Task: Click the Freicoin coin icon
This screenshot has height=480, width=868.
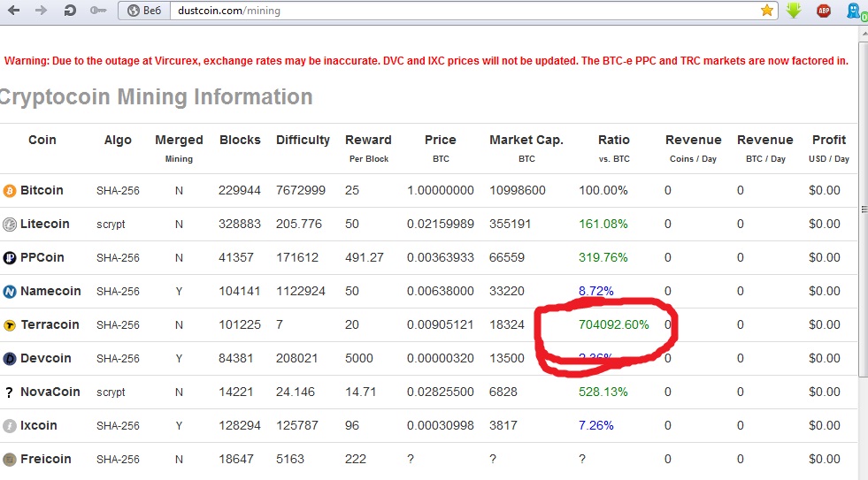Action: 10,460
